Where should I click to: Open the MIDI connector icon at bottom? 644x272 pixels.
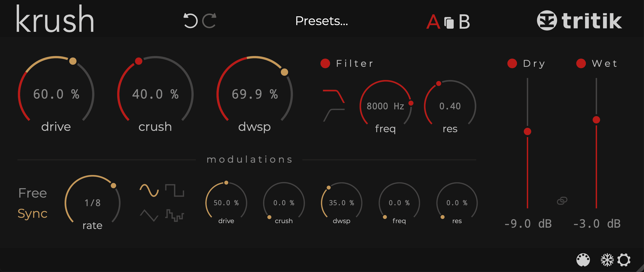[x=583, y=260]
